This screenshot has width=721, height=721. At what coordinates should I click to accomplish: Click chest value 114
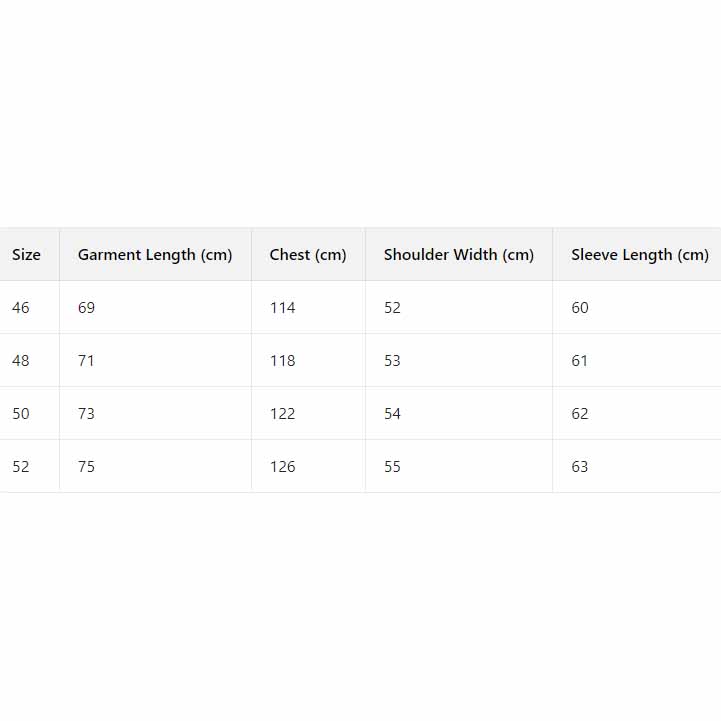[x=283, y=308]
